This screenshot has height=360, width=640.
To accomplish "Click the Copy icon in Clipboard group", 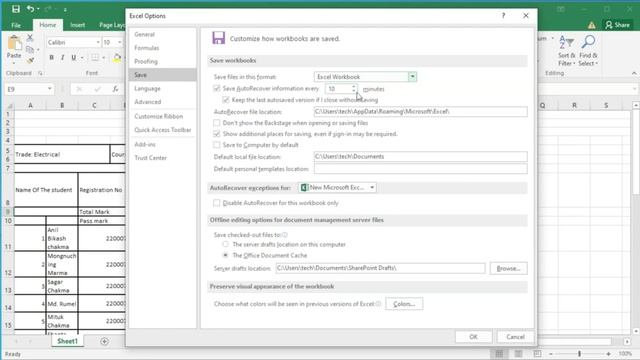I will tap(30, 49).
